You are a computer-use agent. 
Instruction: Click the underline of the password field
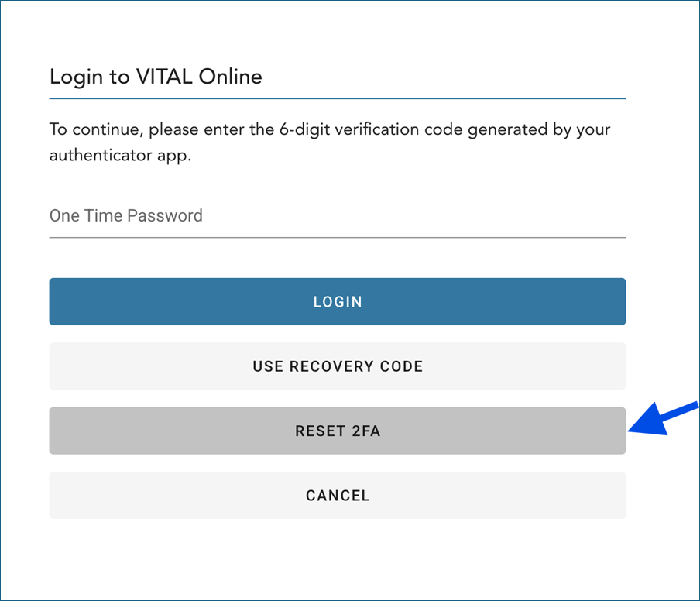pos(337,237)
